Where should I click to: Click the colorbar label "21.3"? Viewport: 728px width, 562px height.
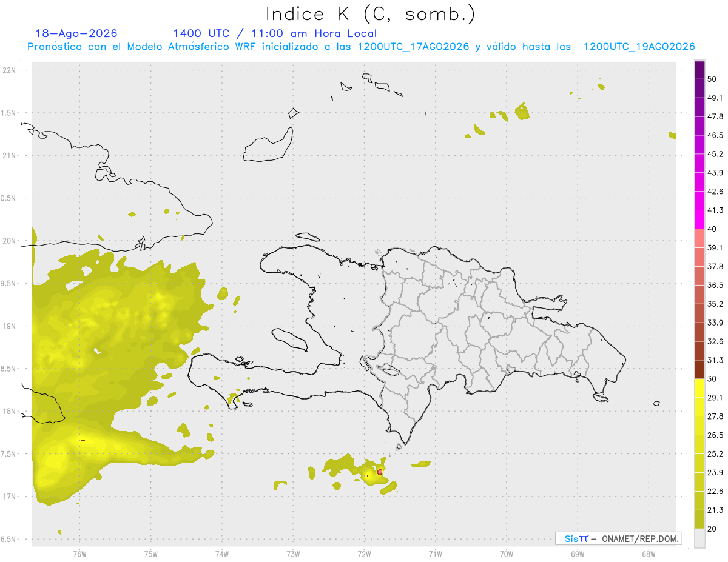pyautogui.click(x=715, y=511)
